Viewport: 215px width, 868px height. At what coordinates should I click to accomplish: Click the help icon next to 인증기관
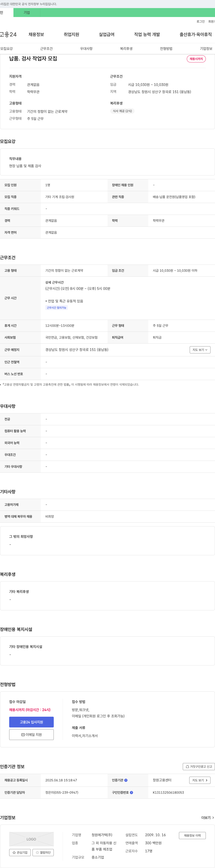point(126,780)
